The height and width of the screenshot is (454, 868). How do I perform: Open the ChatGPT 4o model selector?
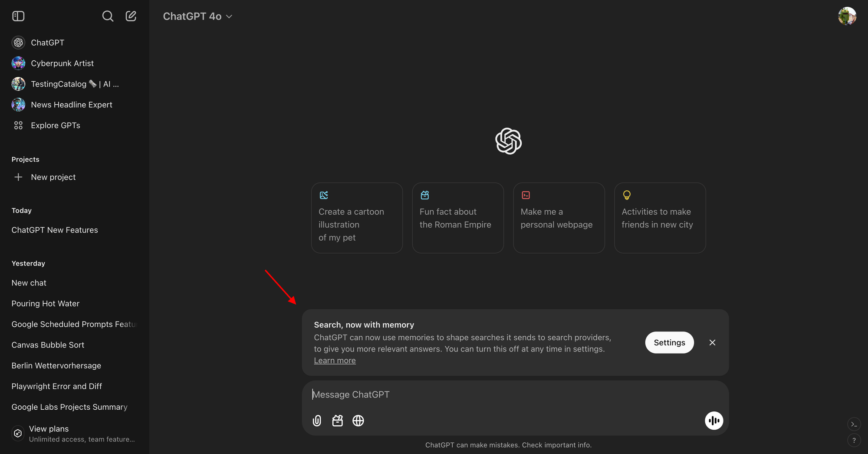(x=197, y=16)
